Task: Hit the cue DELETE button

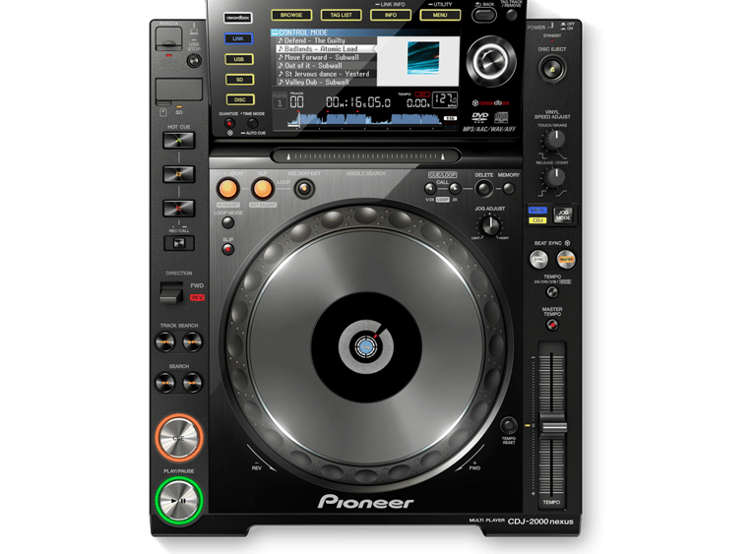Action: click(x=483, y=189)
